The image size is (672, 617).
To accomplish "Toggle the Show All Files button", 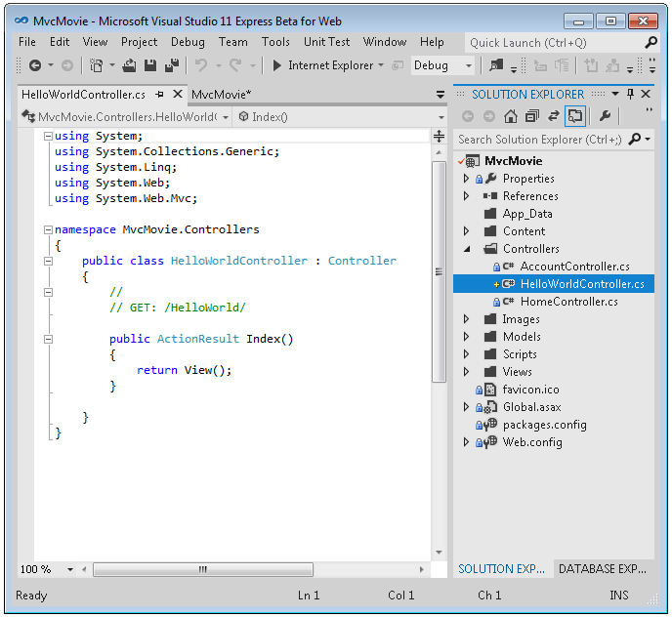I will click(575, 116).
